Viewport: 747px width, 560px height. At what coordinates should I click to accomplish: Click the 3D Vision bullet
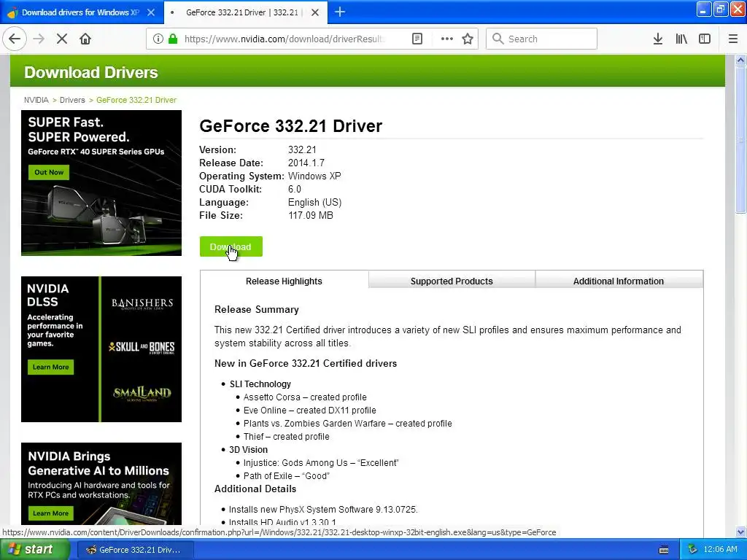pyautogui.click(x=248, y=449)
